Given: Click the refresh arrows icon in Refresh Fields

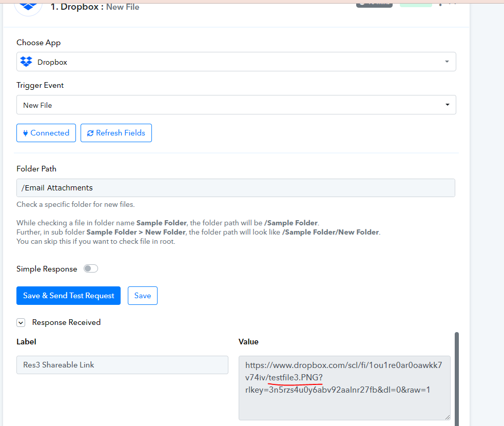Looking at the screenshot, I should 90,133.
